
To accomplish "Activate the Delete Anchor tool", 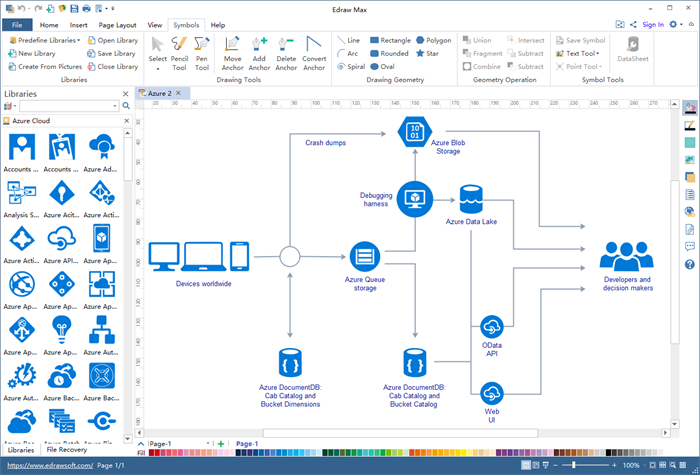I will 286,52.
